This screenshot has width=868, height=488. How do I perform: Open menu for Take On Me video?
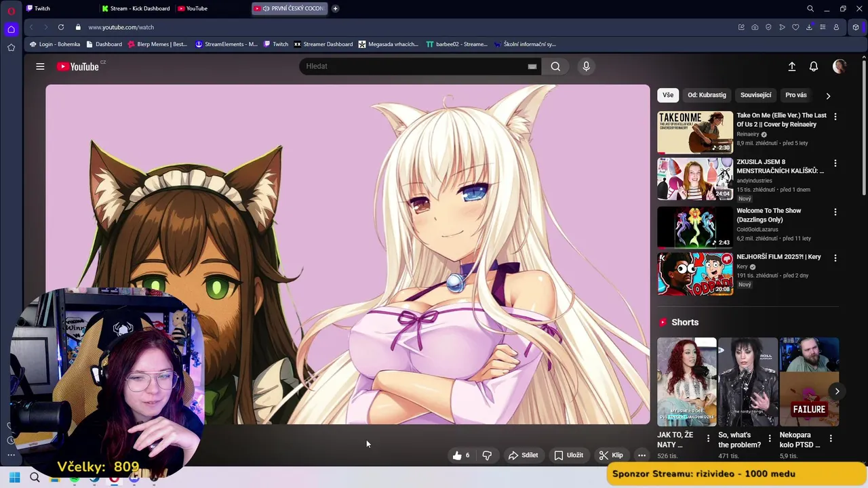tap(835, 117)
